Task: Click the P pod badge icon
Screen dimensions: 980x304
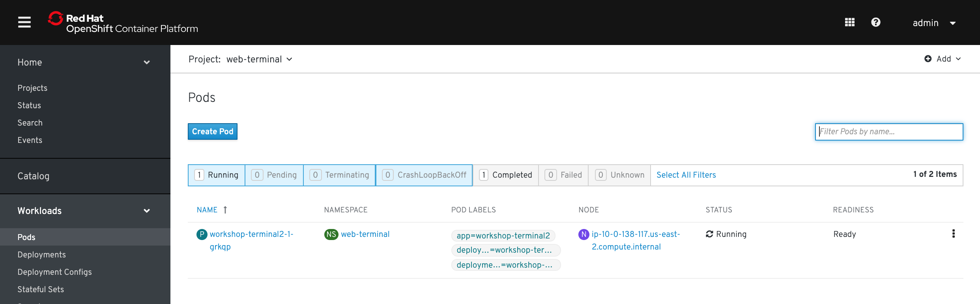Action: point(202,235)
